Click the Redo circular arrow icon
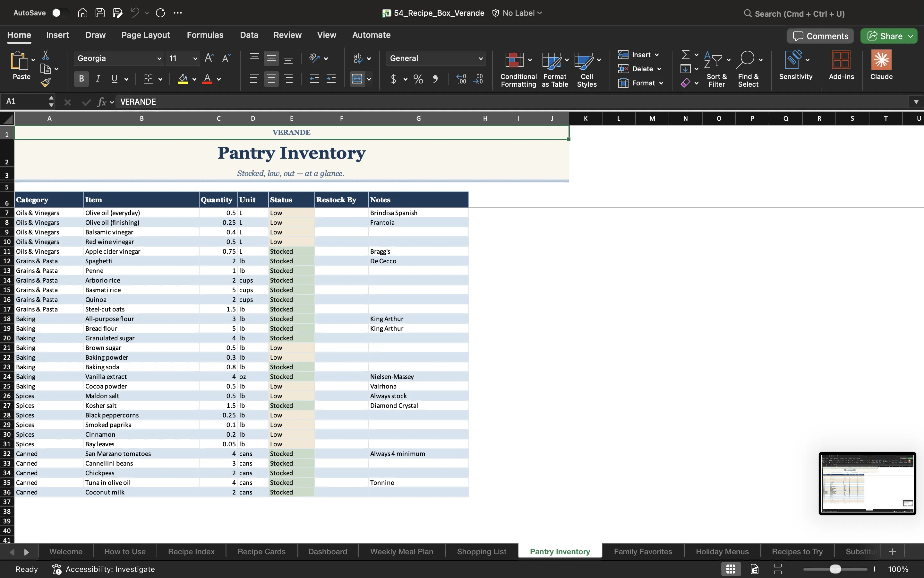Image resolution: width=924 pixels, height=578 pixels. click(160, 13)
